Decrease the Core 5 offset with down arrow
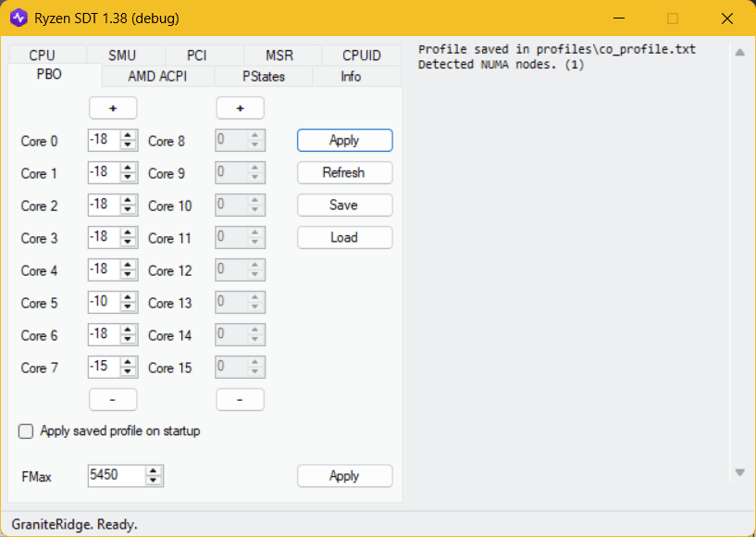 128,306
